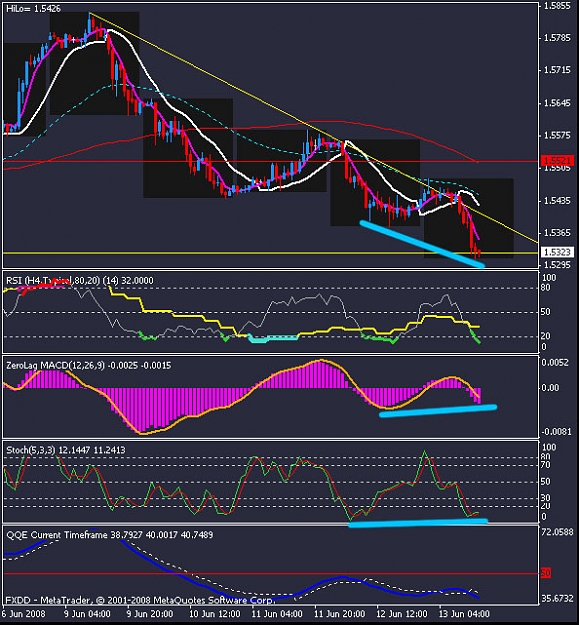Click the 6 Jun 2008 date label
The height and width of the screenshot is (625, 579).
(23, 614)
